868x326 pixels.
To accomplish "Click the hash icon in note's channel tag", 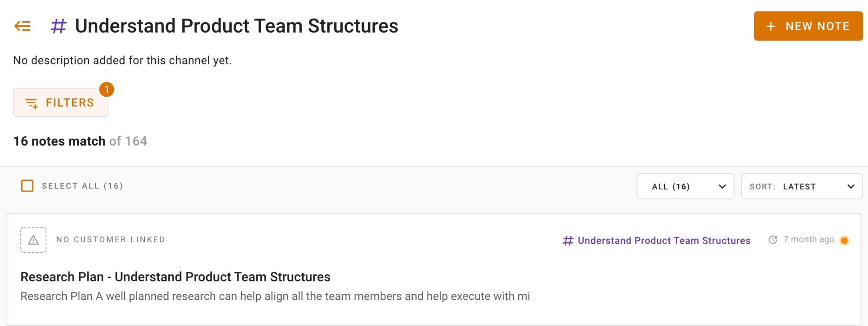I will point(568,241).
